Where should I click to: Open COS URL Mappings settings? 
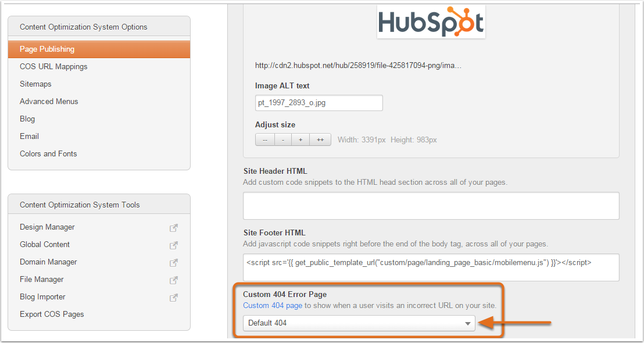(x=53, y=66)
